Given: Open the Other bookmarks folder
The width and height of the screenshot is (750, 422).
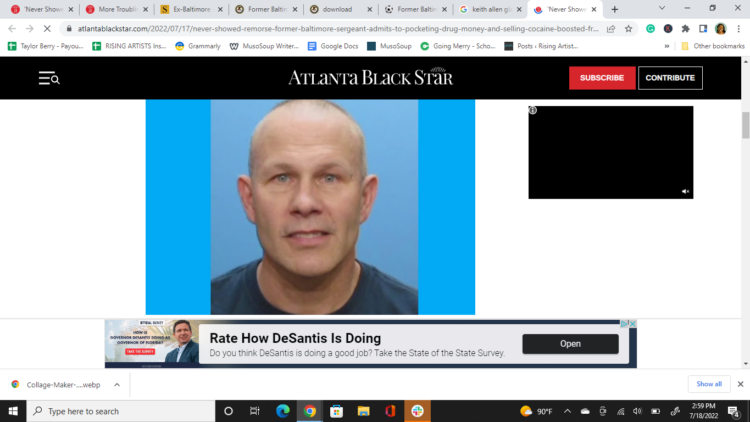Looking at the screenshot, I should pyautogui.click(x=713, y=46).
